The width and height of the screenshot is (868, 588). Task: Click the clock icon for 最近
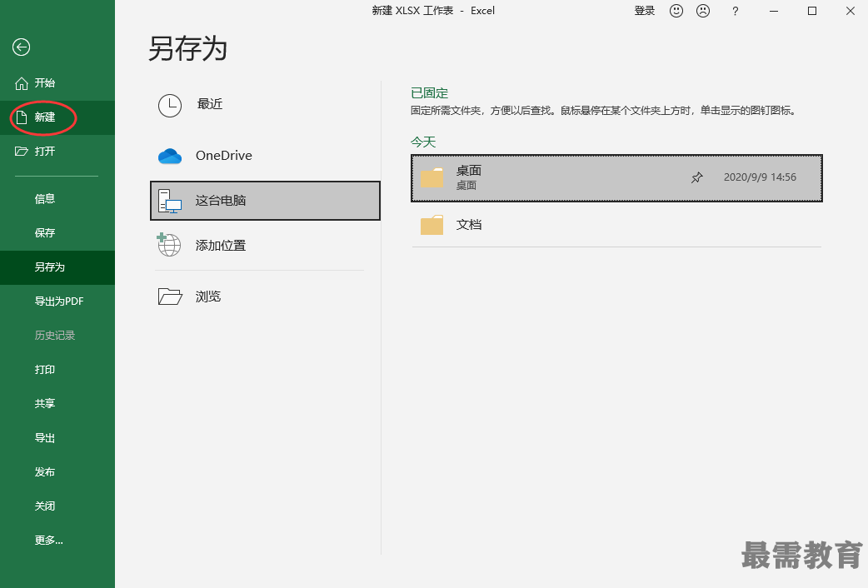pyautogui.click(x=170, y=105)
